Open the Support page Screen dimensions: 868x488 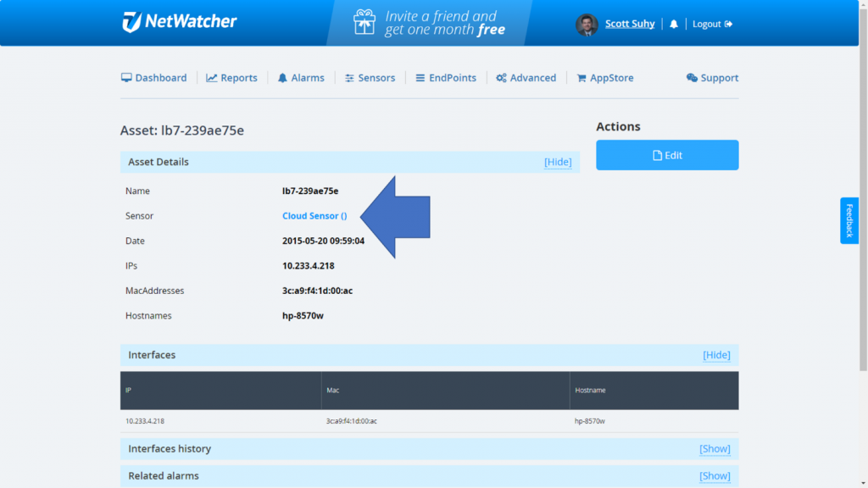point(712,78)
